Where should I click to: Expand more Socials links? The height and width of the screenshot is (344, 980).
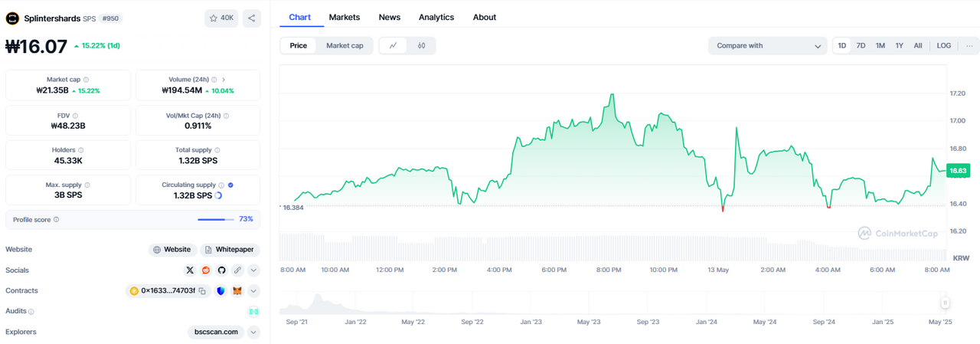[x=253, y=270]
